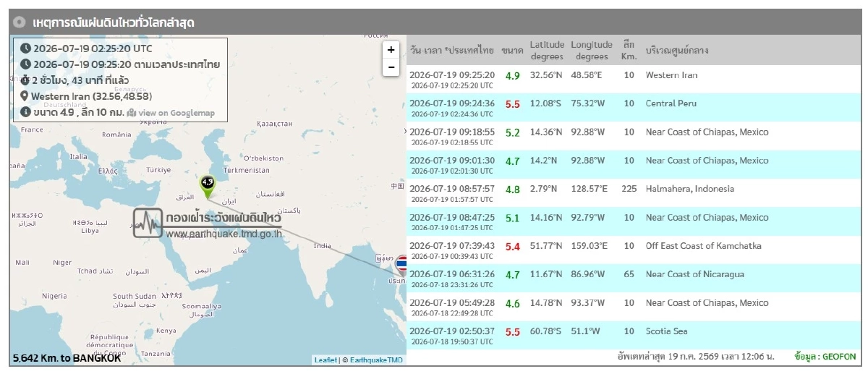Viewport: 868px width, 374px height.
Task: Open the view on Googlemap link
Action: click(176, 113)
